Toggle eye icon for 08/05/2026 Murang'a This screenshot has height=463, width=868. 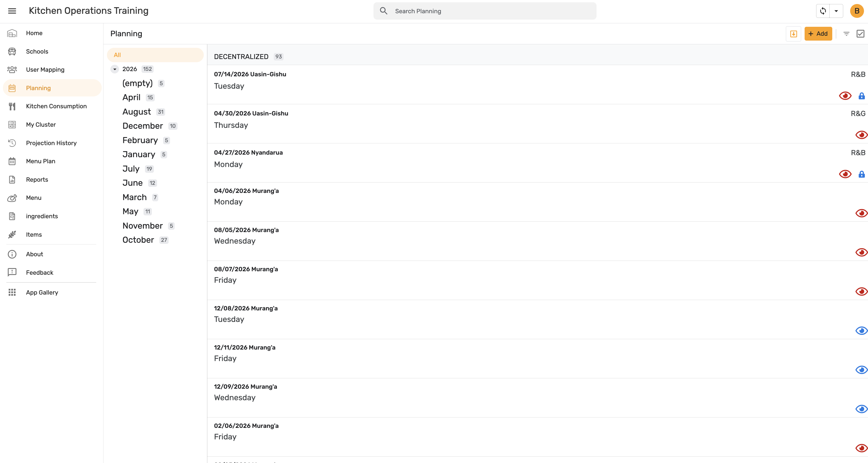point(861,253)
